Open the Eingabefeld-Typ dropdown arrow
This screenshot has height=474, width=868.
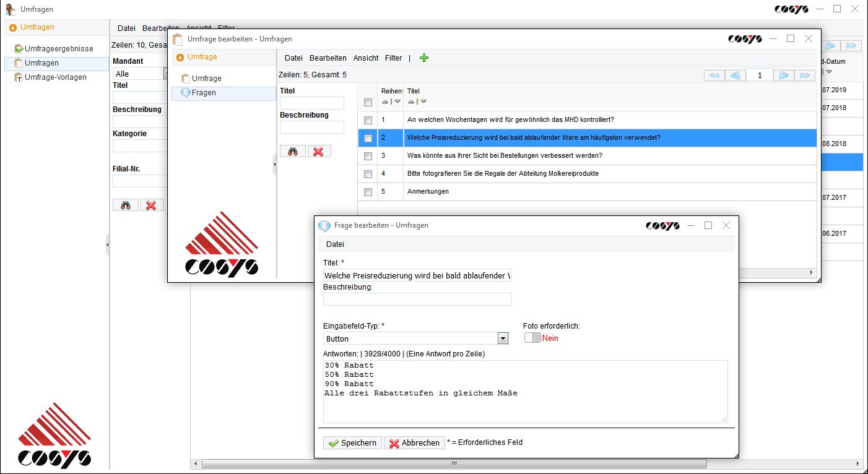click(x=503, y=338)
